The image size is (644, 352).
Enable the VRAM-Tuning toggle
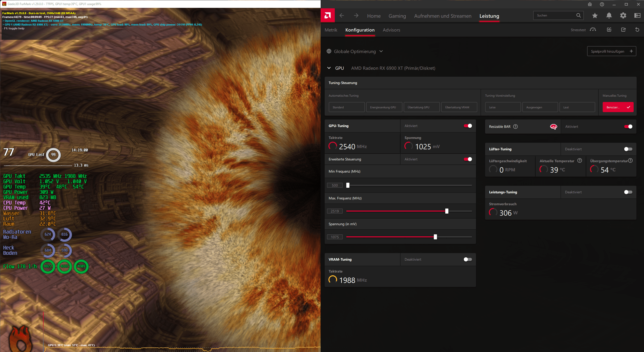(x=468, y=259)
